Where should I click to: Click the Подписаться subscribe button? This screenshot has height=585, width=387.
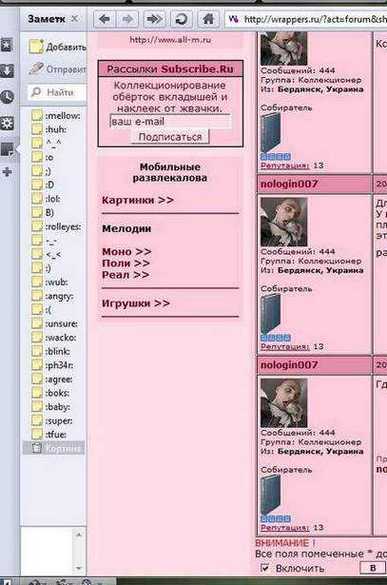[170, 137]
